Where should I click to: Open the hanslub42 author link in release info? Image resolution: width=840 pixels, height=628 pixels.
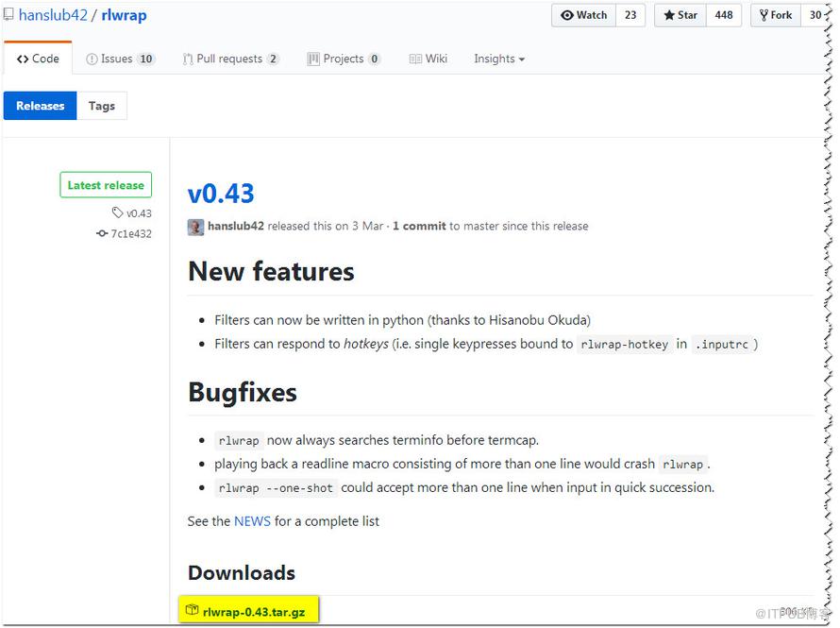click(236, 226)
